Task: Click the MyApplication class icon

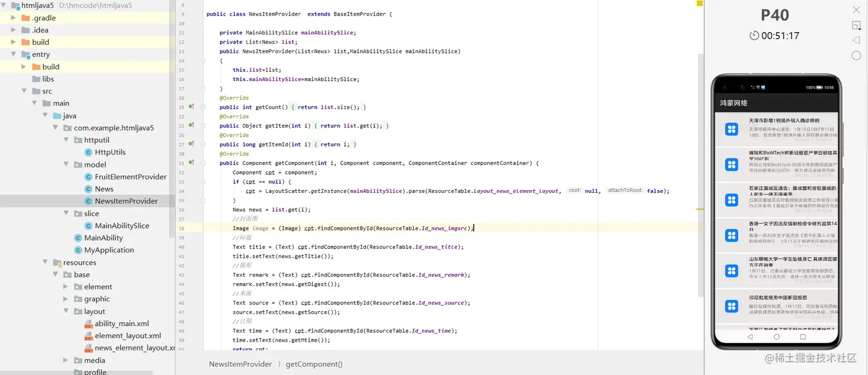Action: 78,250
